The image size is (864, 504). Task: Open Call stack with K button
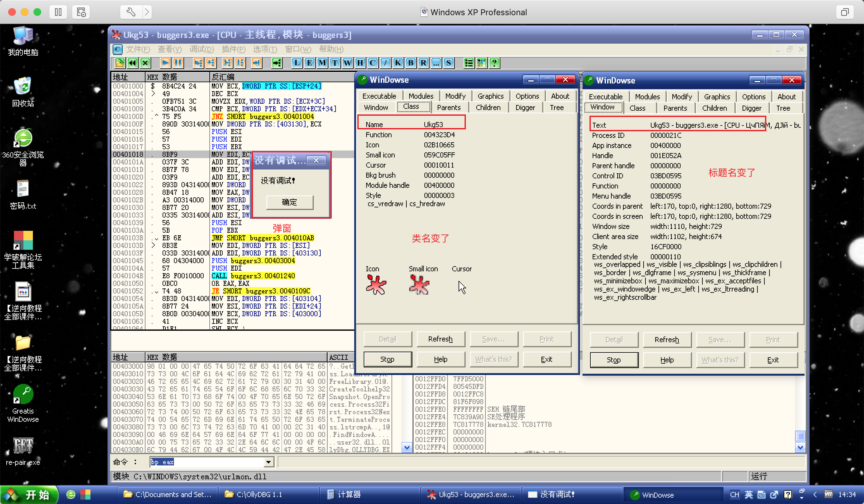[398, 63]
